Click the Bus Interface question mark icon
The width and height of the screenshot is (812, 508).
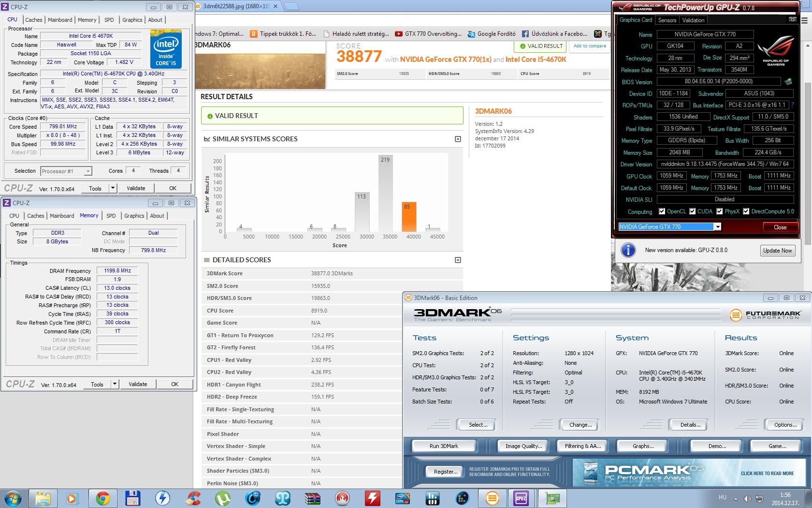pos(792,105)
